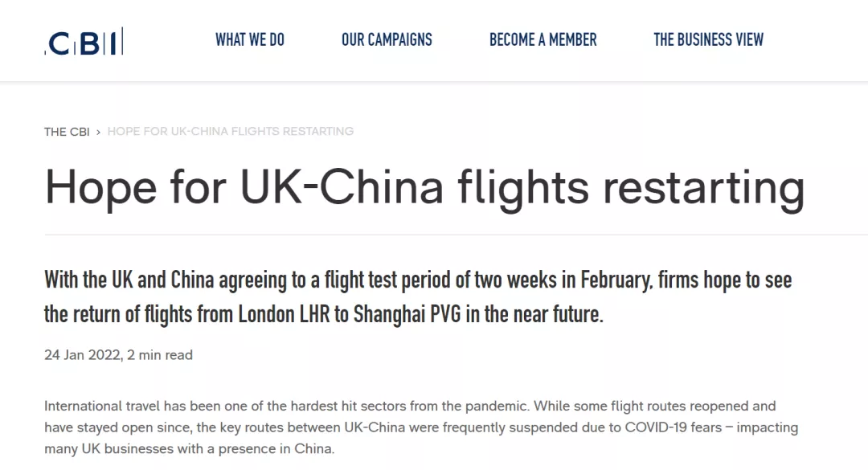Screen dimensions: 868x470
Task: Click the article headline about UK-China flights
Action: pyautogui.click(x=424, y=188)
